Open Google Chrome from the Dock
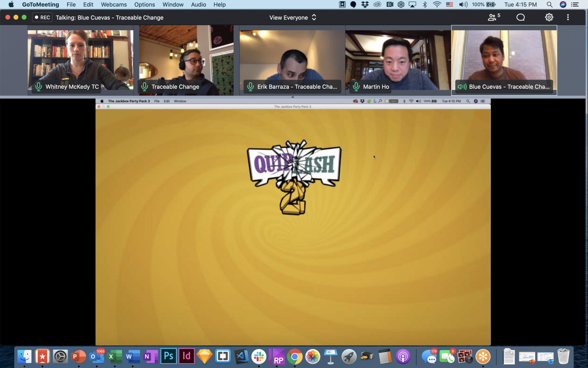Screen dimensions: 588x368 [x=295, y=356]
